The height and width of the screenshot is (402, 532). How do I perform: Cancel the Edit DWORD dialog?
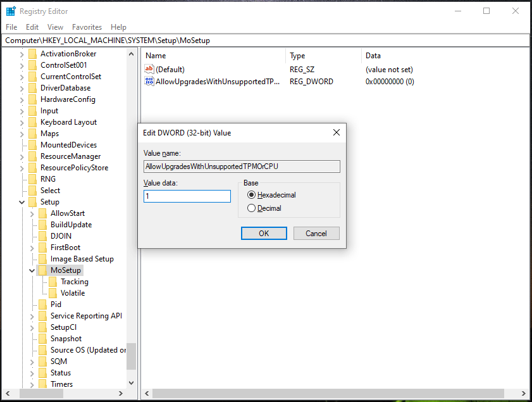pyautogui.click(x=316, y=233)
